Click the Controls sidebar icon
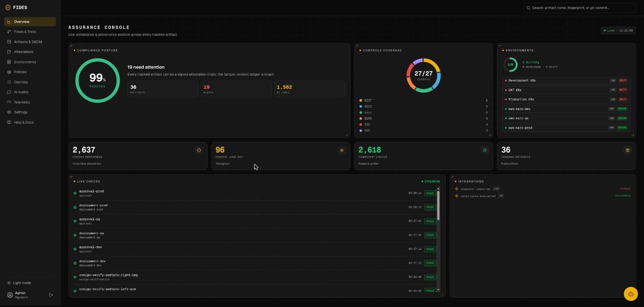This screenshot has height=307, width=644. (x=9, y=82)
